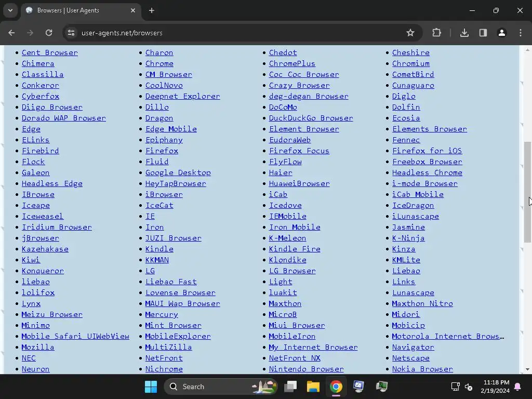Open the Chrome browser link
Viewport: 532px width, 399px height.
pos(159,63)
